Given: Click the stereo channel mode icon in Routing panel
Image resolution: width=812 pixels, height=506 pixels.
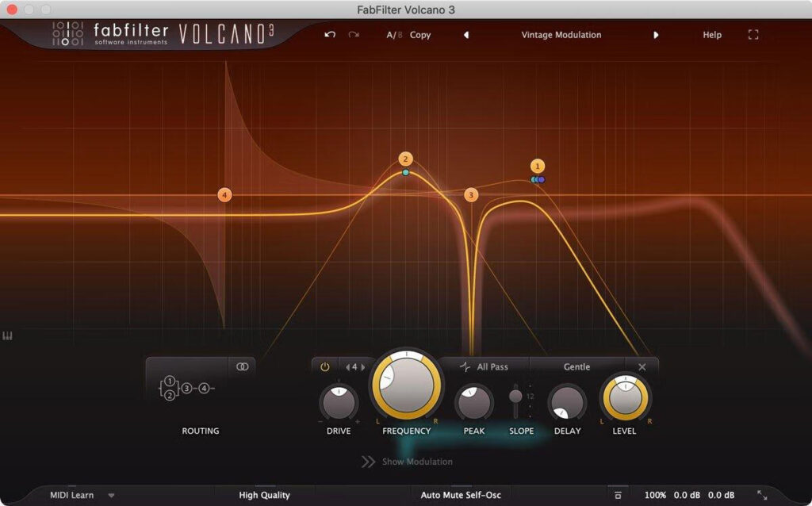Looking at the screenshot, I should 242,366.
